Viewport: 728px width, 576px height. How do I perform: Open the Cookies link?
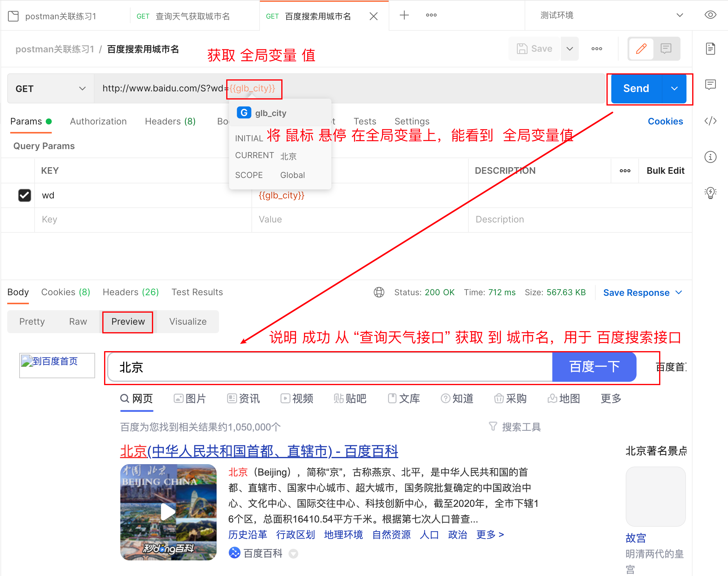coord(665,121)
